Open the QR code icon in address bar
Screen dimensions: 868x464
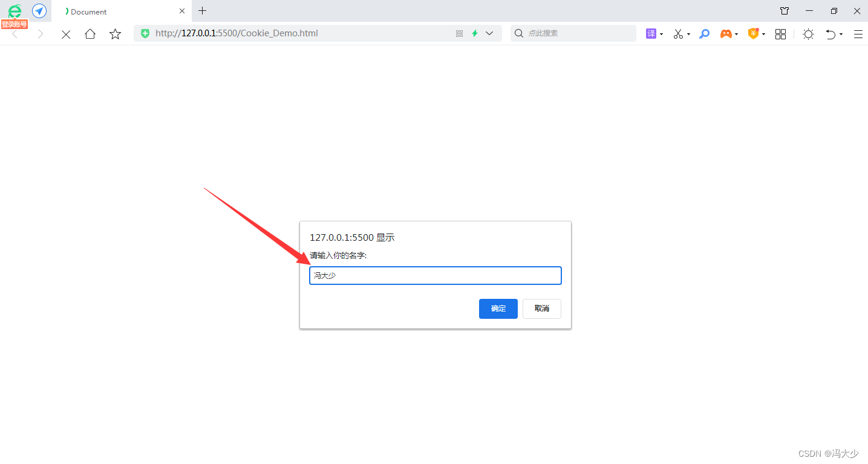[x=460, y=33]
